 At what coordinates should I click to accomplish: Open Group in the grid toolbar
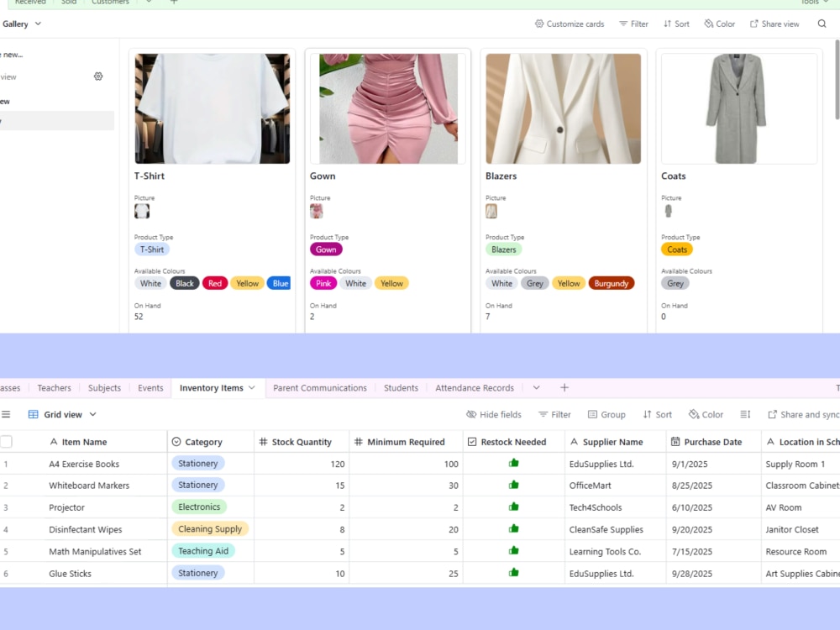607,414
